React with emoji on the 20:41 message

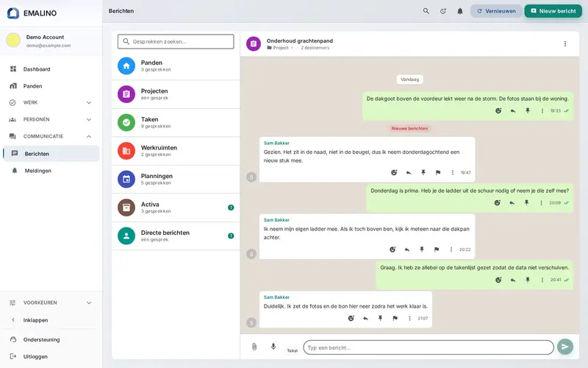[x=498, y=280]
